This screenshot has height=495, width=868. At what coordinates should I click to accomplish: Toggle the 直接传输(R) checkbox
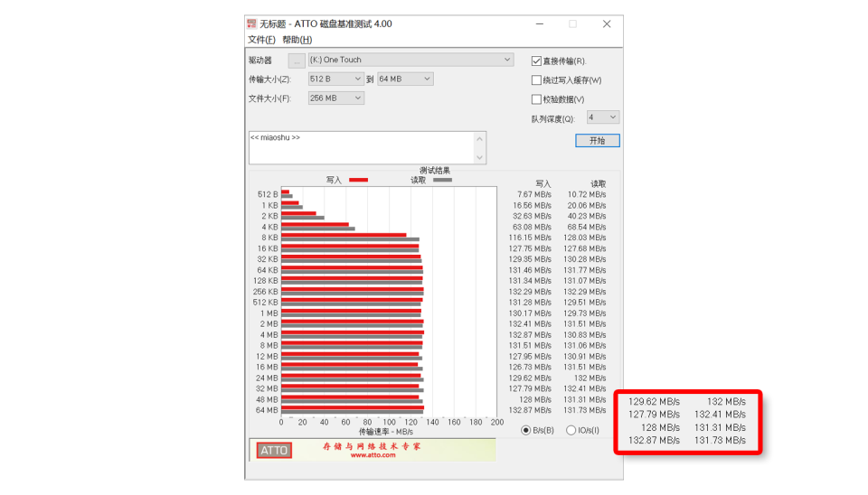536,61
